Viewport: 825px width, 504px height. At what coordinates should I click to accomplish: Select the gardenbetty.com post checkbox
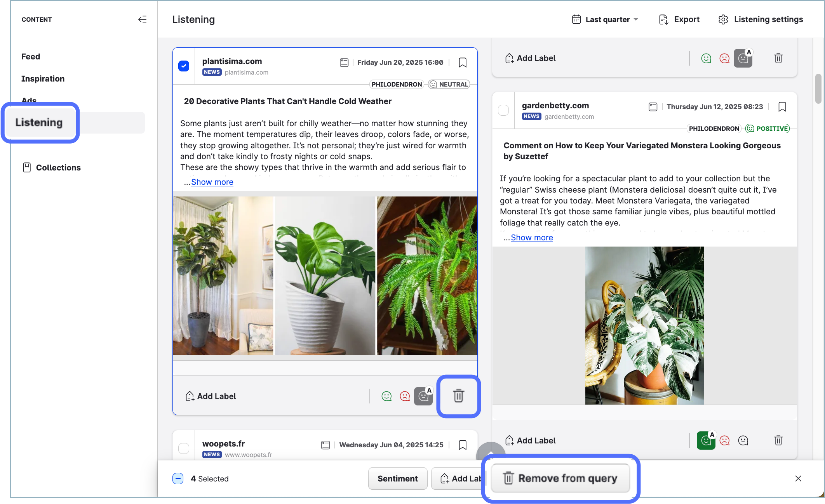point(503,110)
